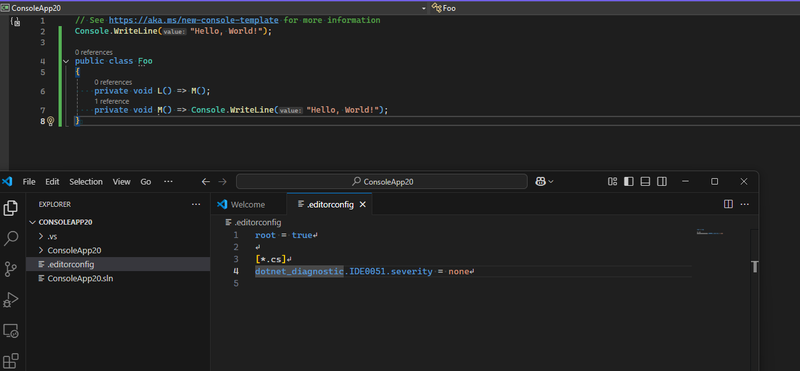Image resolution: width=800 pixels, height=371 pixels.
Task: Click the minimap in VS Code editor
Action: pyautogui.click(x=710, y=233)
